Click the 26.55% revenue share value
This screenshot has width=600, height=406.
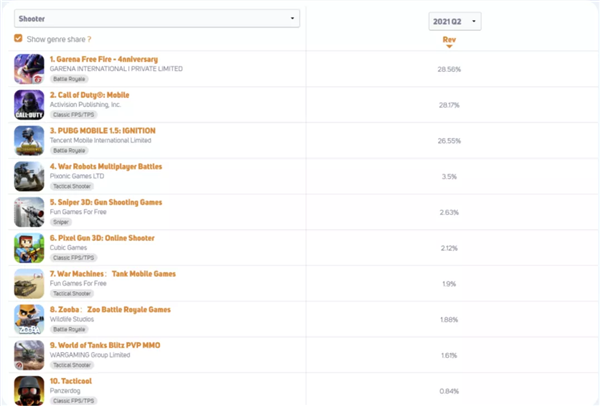pos(449,141)
